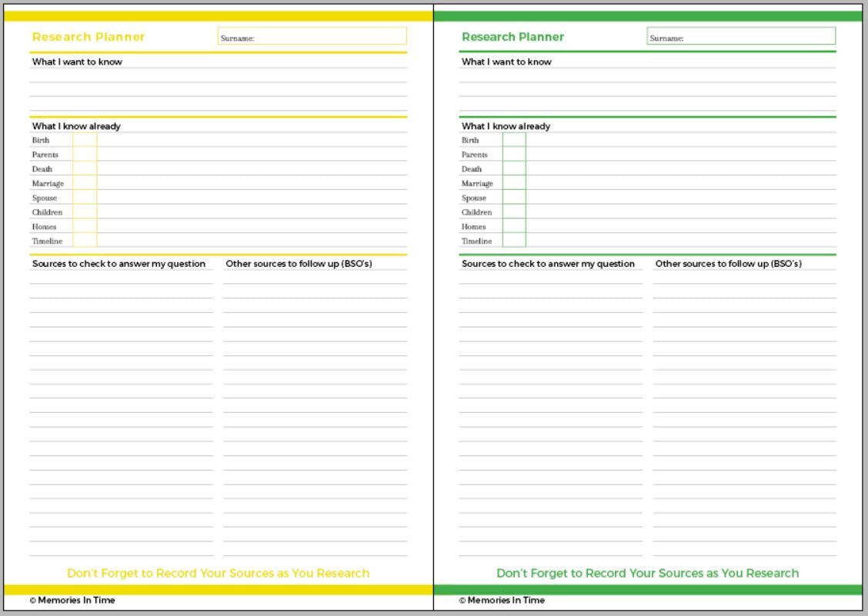The image size is (868, 616).
Task: Click the "Parents" label on the green page
Action: (475, 155)
